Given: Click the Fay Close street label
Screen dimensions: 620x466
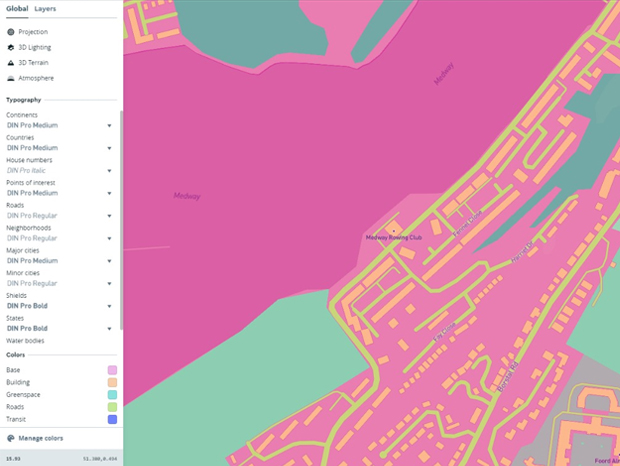Looking at the screenshot, I should 445,333.
